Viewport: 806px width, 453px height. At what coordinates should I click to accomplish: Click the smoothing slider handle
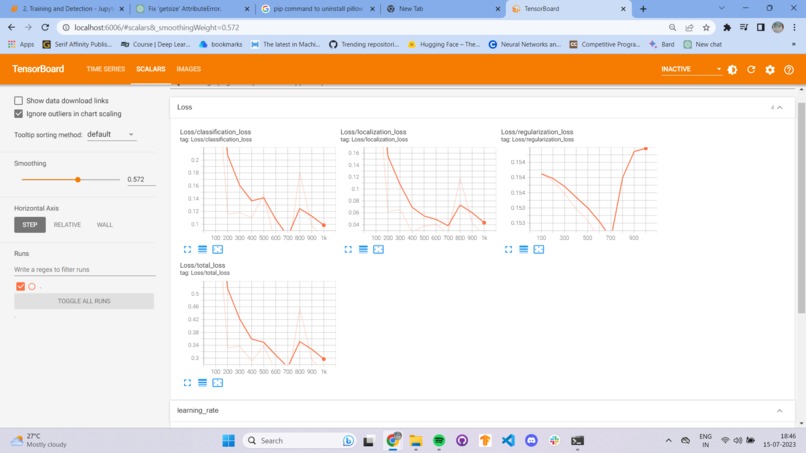[x=78, y=179]
